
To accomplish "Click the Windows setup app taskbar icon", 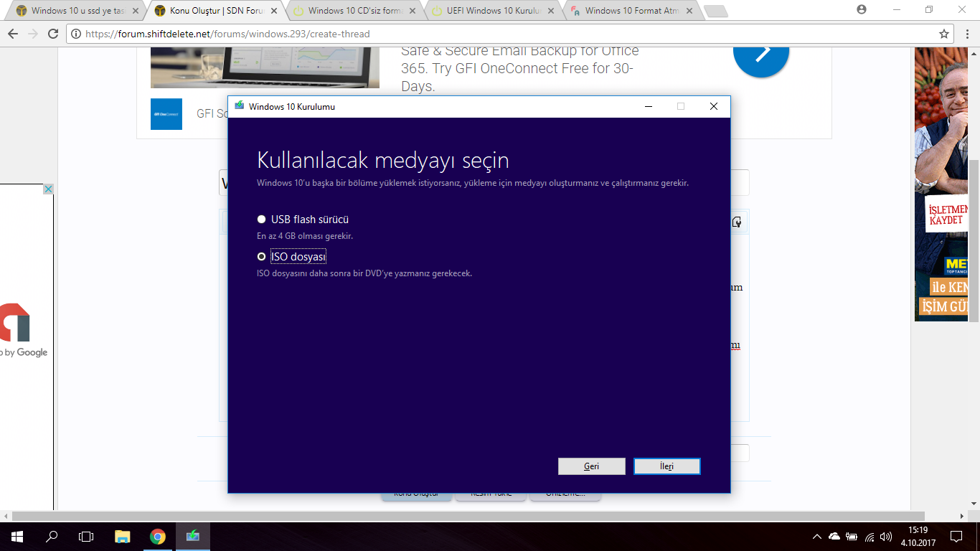I will (193, 536).
